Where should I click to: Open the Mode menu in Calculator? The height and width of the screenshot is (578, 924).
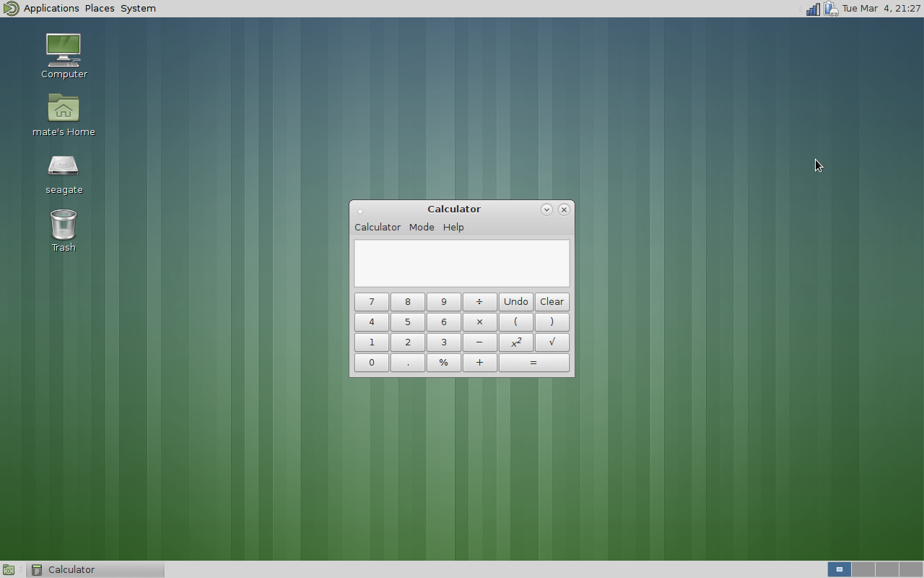pos(422,227)
